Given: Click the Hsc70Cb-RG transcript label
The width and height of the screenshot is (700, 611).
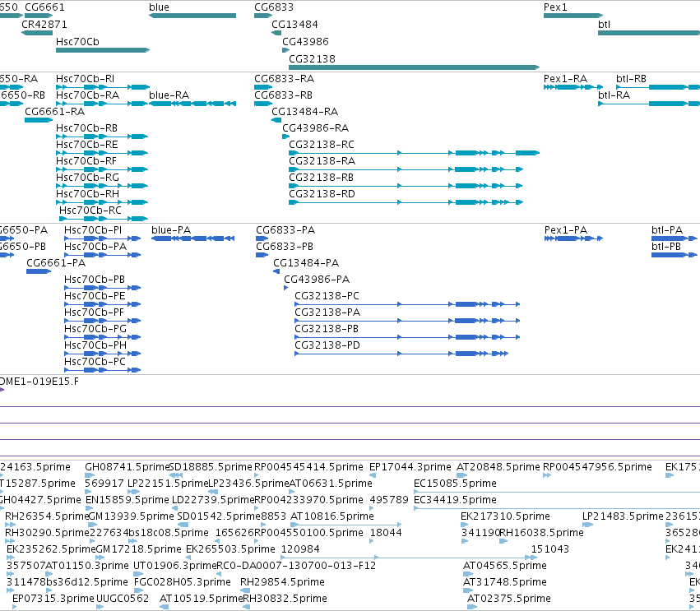Looking at the screenshot, I should click(x=87, y=178).
